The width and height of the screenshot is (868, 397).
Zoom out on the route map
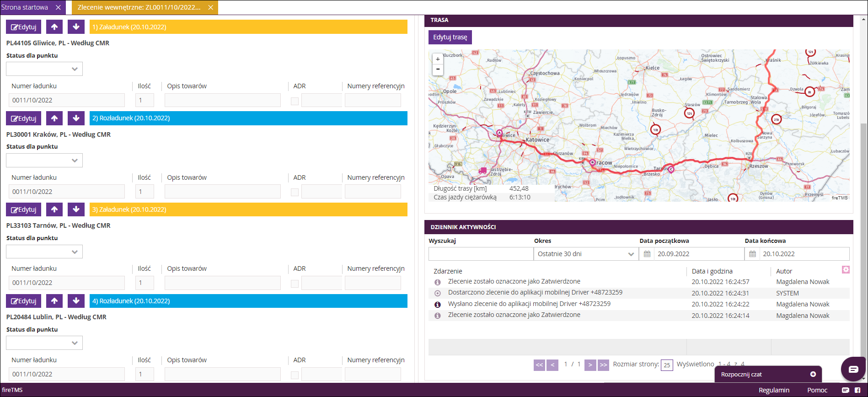[x=438, y=70]
